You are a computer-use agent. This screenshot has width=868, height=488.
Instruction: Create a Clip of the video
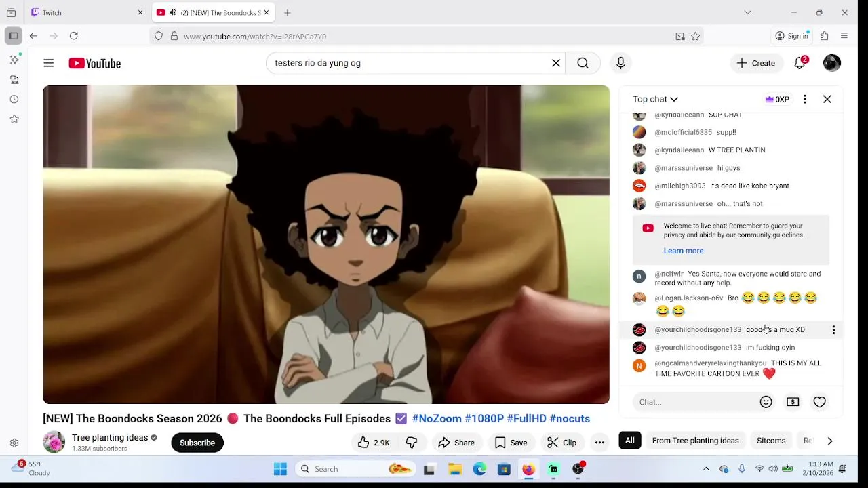(561, 443)
